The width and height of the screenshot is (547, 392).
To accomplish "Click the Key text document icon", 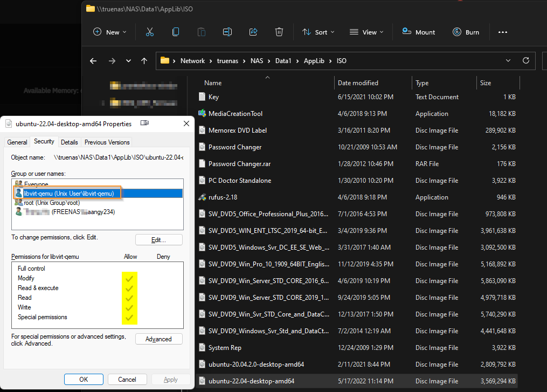I will [202, 97].
